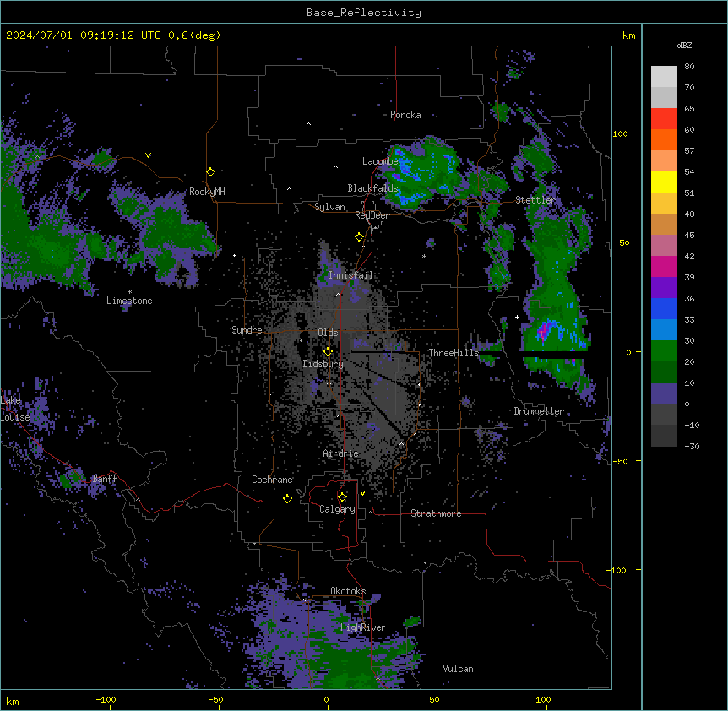Click the Cochrane label
Image resolution: width=728 pixels, height=711 pixels.
[272, 480]
